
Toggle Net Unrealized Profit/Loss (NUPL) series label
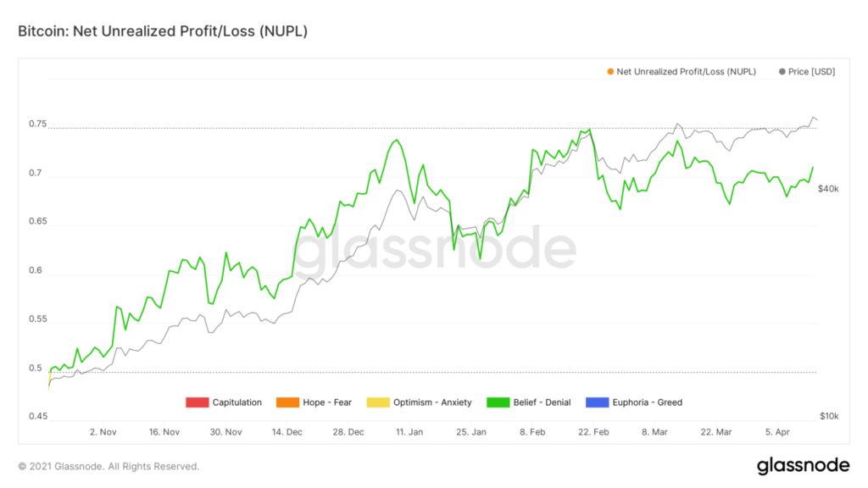coord(686,72)
